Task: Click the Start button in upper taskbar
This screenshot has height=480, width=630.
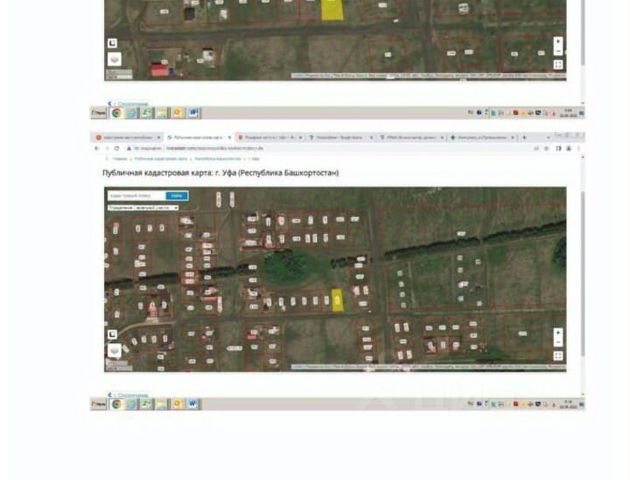Action: 99,113
